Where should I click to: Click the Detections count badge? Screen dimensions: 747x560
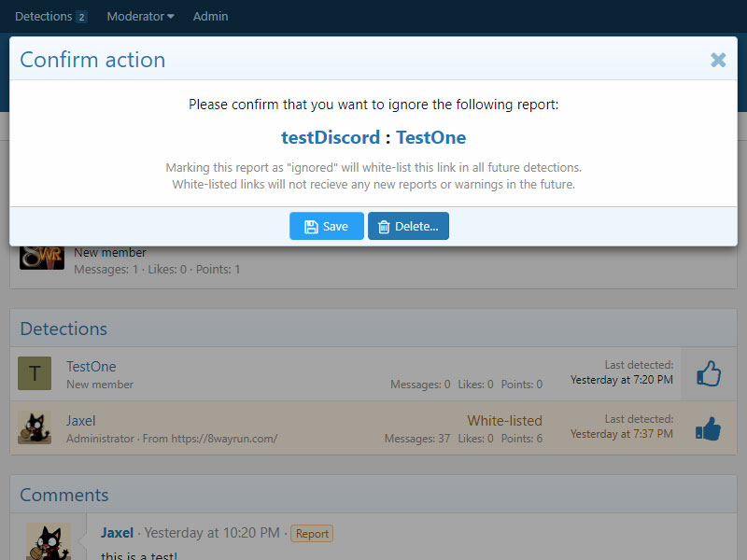81,17
